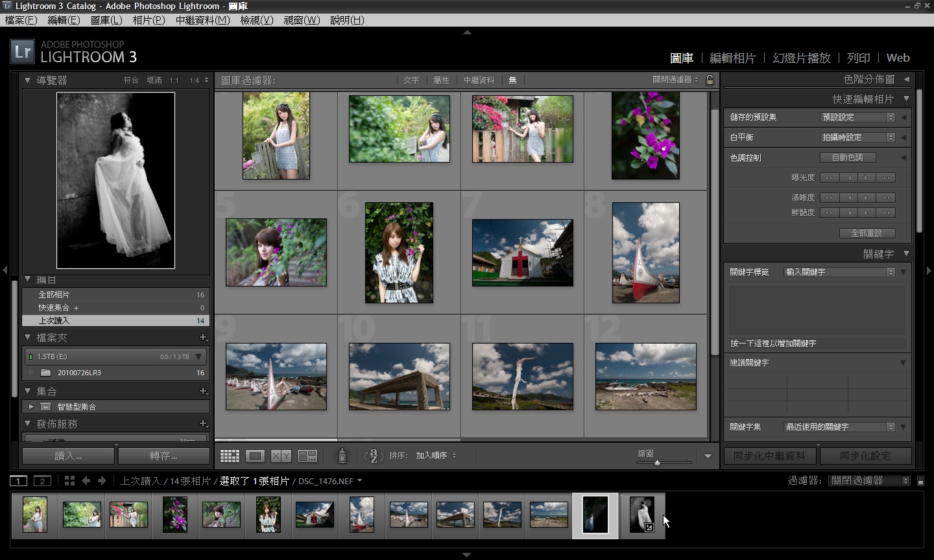Select the church photo thumbnail in grid
Screen dimensions: 934x560
[x=522, y=253]
